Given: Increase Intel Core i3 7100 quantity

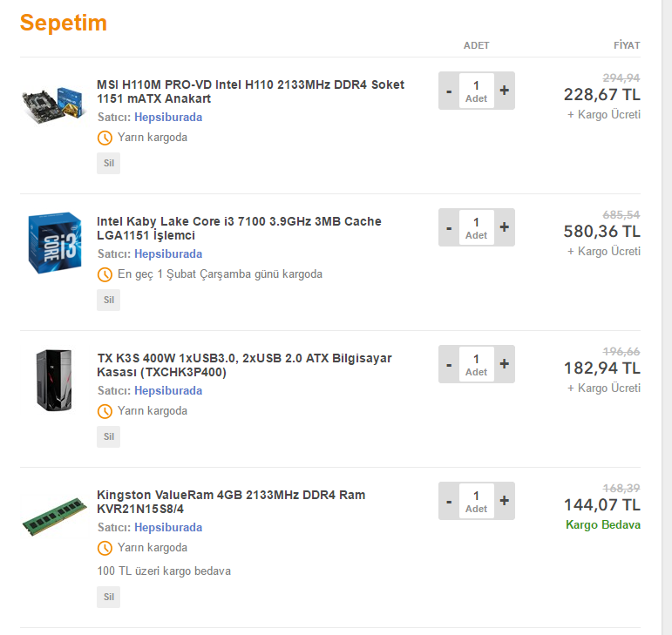Looking at the screenshot, I should [x=504, y=227].
